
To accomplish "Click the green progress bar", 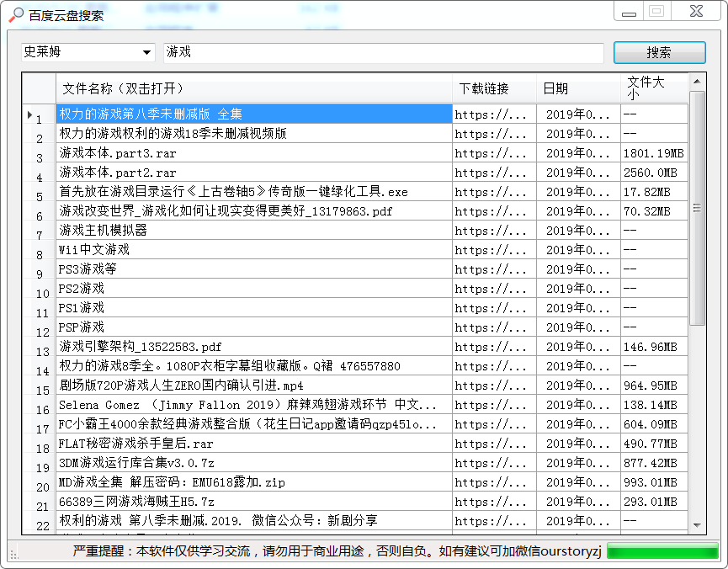I will 662,550.
